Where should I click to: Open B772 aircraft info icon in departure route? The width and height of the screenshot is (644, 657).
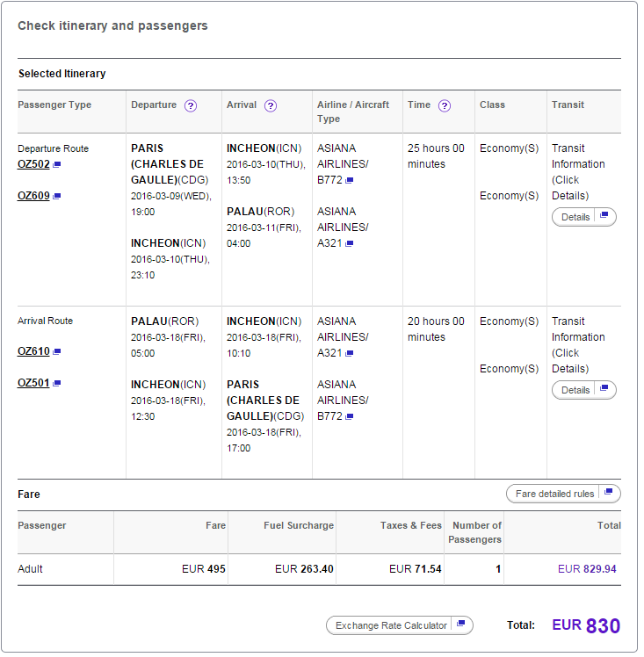click(351, 182)
